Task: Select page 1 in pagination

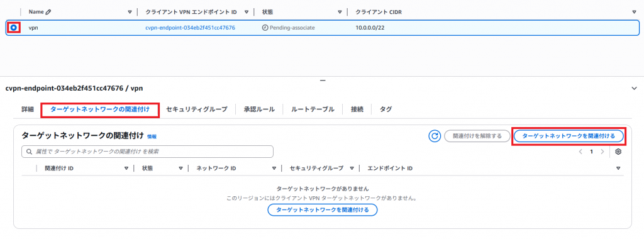Action: (591, 152)
